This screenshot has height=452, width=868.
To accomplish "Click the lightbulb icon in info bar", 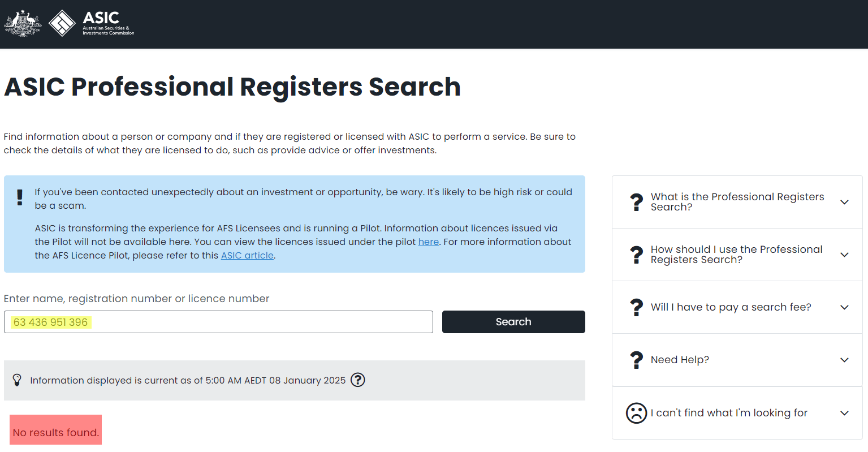I will [17, 380].
